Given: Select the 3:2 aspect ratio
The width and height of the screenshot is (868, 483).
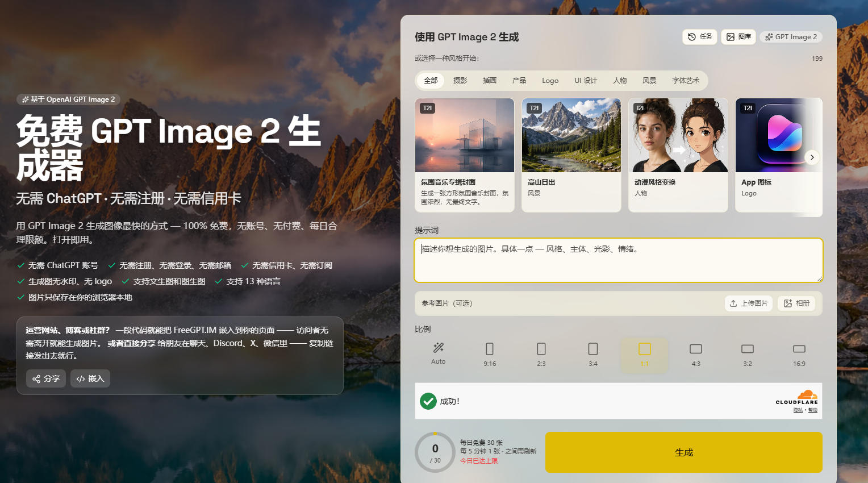Looking at the screenshot, I should 748,355.
